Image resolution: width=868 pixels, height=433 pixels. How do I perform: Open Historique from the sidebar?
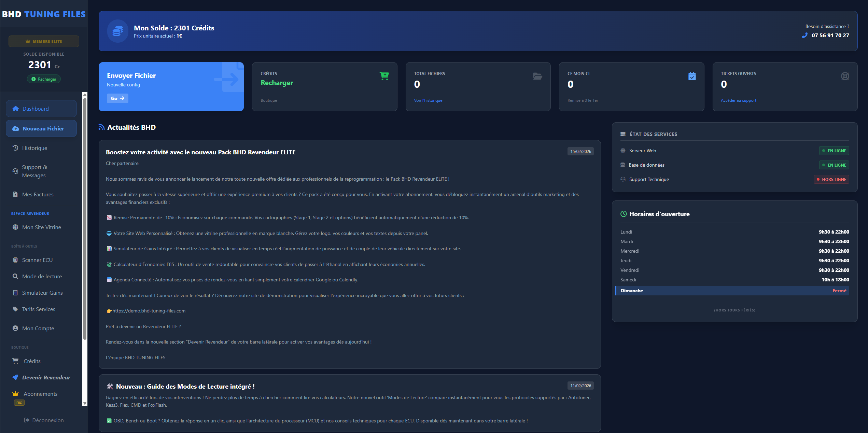[34, 148]
